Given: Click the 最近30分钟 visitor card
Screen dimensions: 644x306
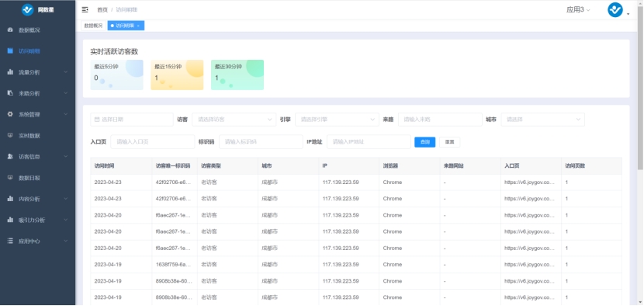Looking at the screenshot, I should (237, 75).
